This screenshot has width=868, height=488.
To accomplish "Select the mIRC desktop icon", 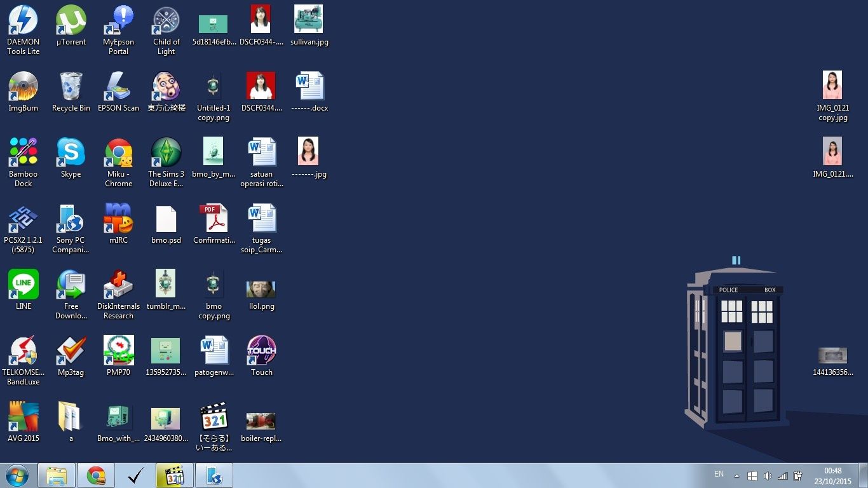I will tap(119, 224).
